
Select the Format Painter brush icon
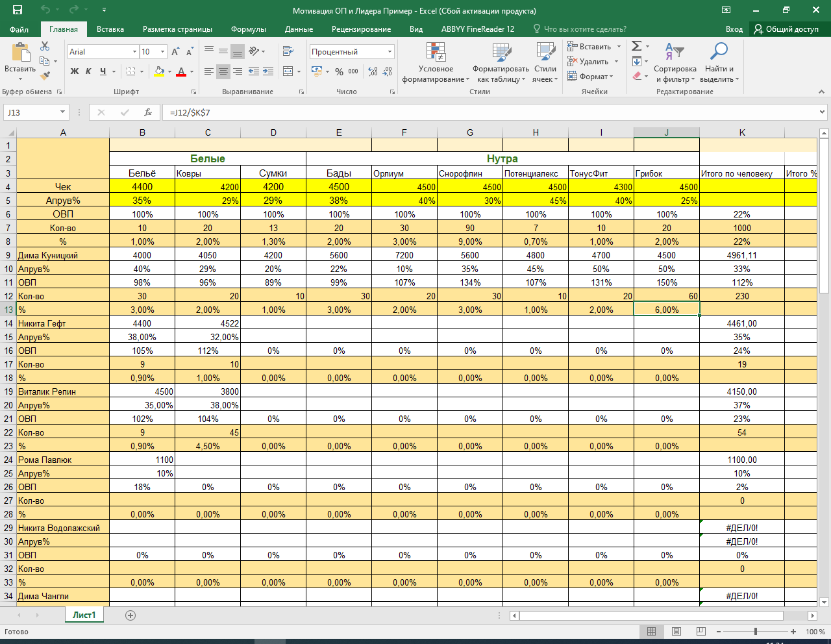tap(45, 75)
